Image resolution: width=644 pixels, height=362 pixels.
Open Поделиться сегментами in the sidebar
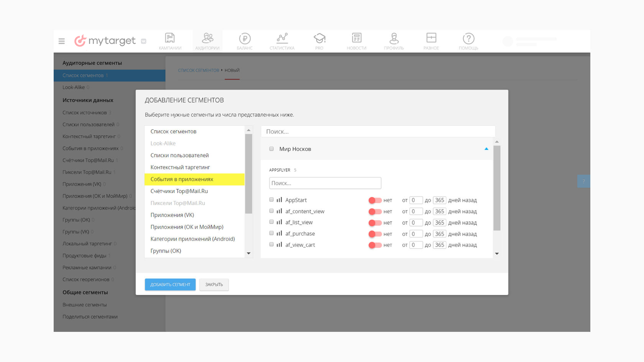coord(90,317)
